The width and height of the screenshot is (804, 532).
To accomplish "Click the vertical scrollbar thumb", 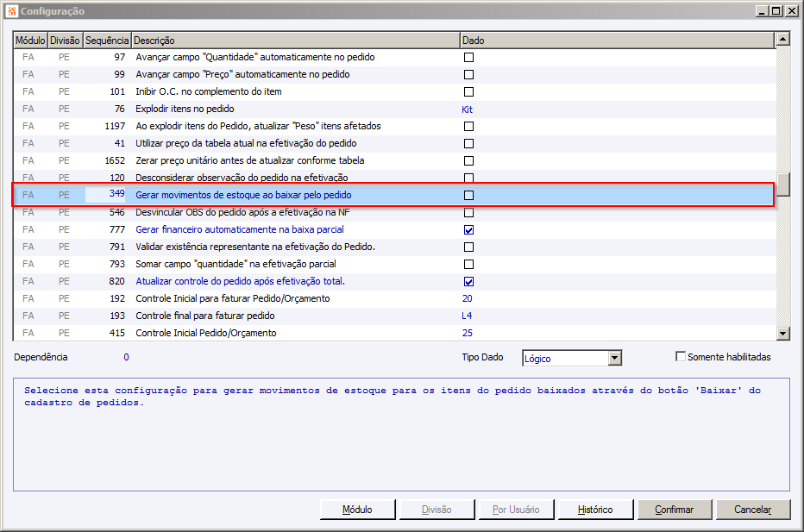I will [782, 185].
